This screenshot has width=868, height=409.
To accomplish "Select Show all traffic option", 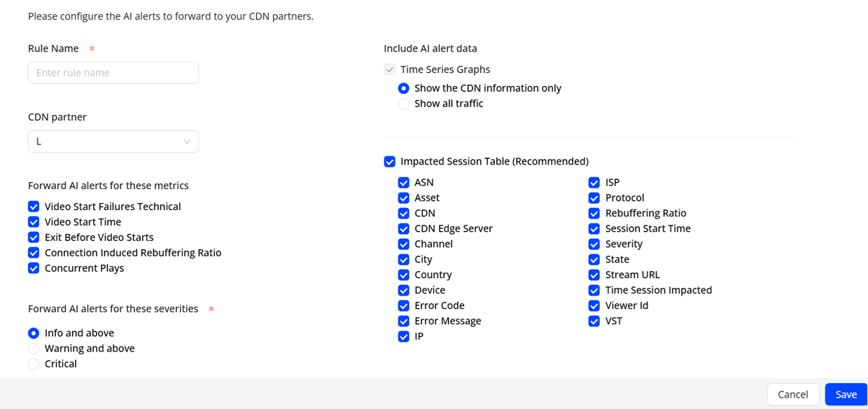I will pyautogui.click(x=404, y=104).
